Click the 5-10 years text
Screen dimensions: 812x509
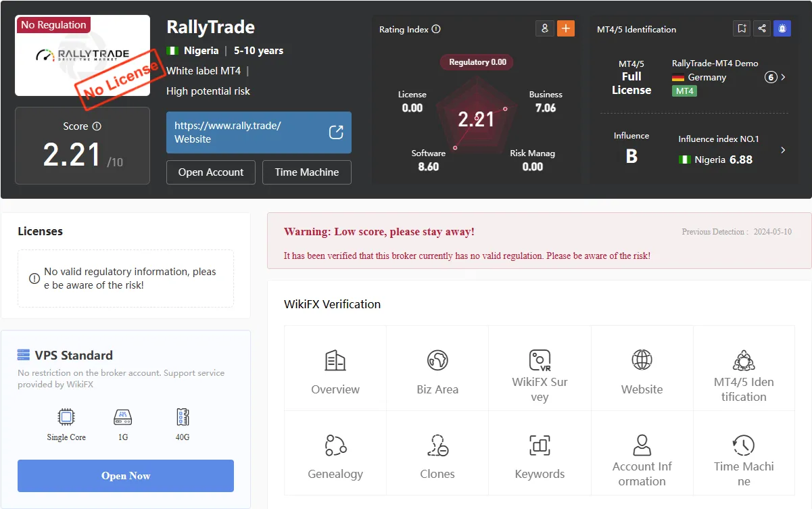[x=259, y=51]
